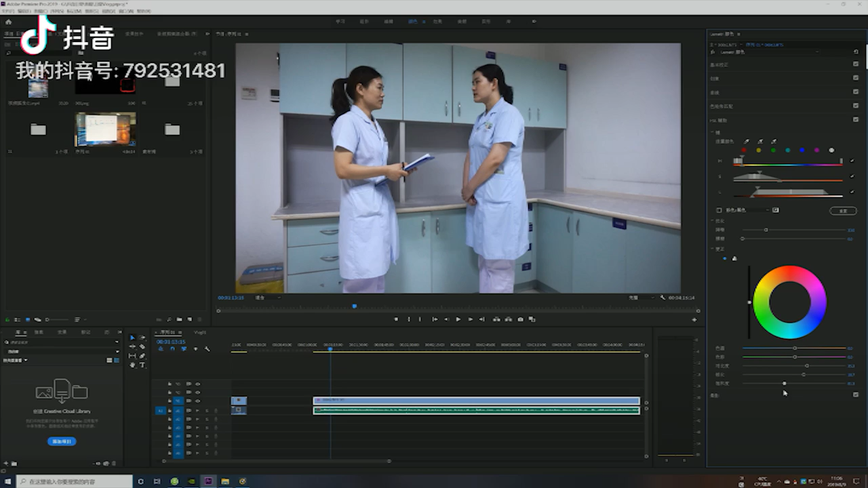The height and width of the screenshot is (488, 868).
Task: Click the Export Frame camera icon
Action: pos(520,319)
